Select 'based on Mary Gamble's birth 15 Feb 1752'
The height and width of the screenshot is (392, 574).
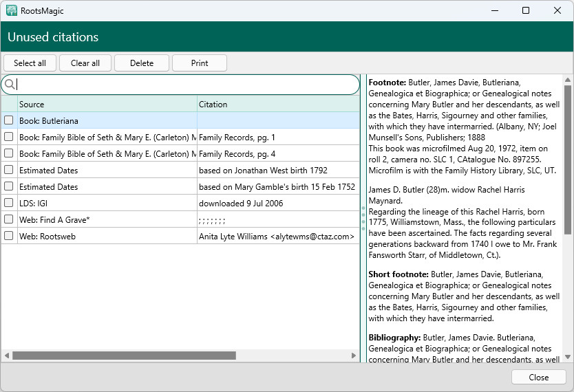(x=278, y=186)
